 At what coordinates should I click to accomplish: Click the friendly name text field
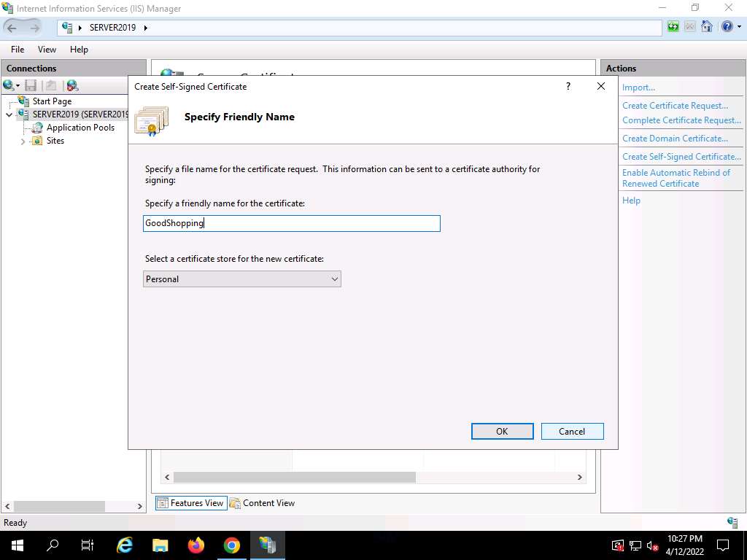click(292, 223)
